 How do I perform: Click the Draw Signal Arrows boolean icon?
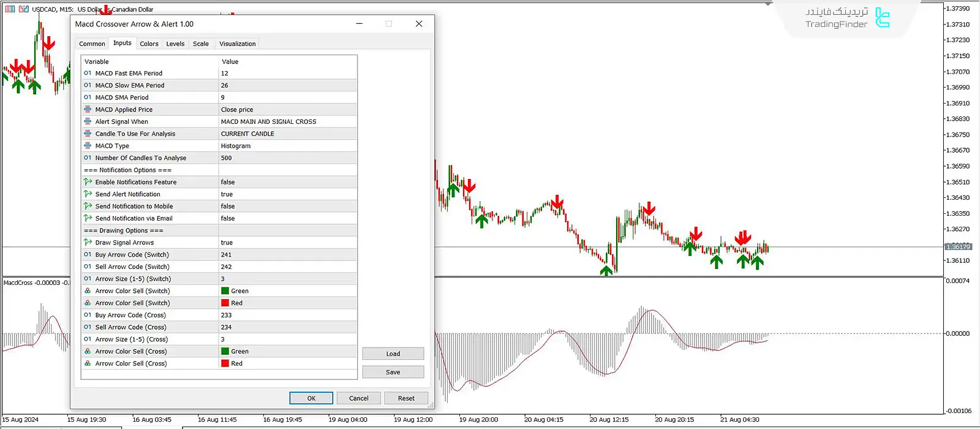click(88, 242)
